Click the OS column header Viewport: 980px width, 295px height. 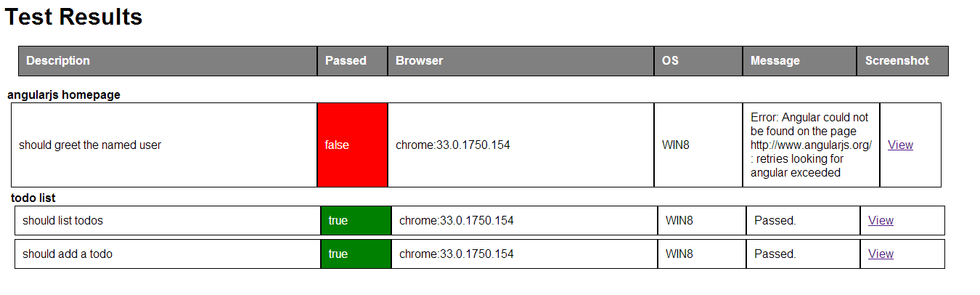[670, 60]
